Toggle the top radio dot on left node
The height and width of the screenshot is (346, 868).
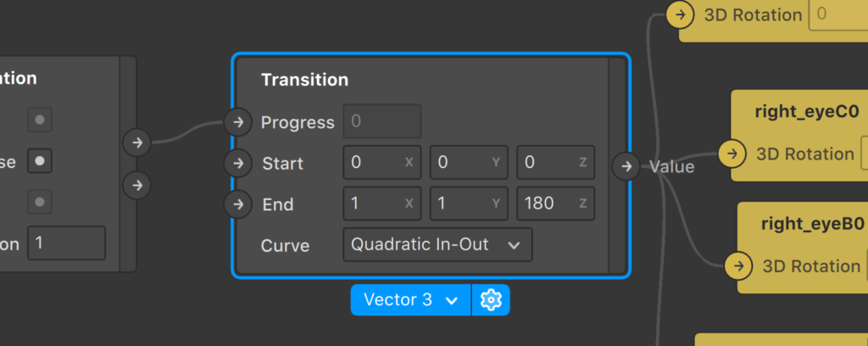40,120
